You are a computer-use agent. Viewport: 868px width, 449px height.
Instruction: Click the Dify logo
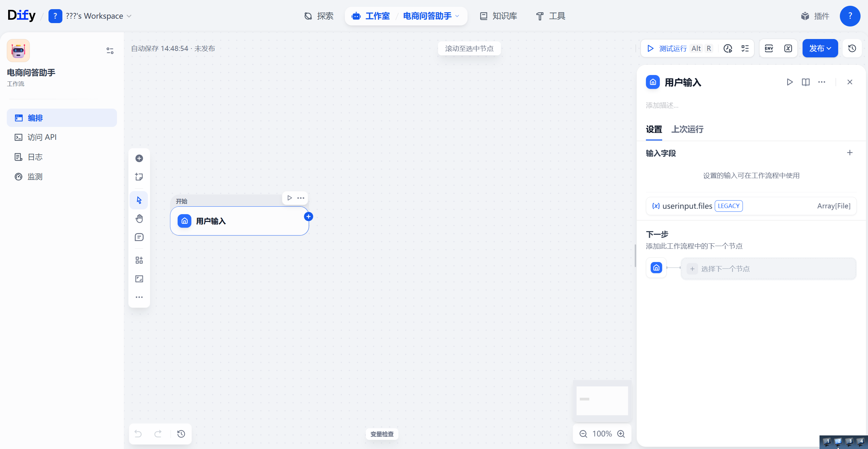tap(21, 16)
